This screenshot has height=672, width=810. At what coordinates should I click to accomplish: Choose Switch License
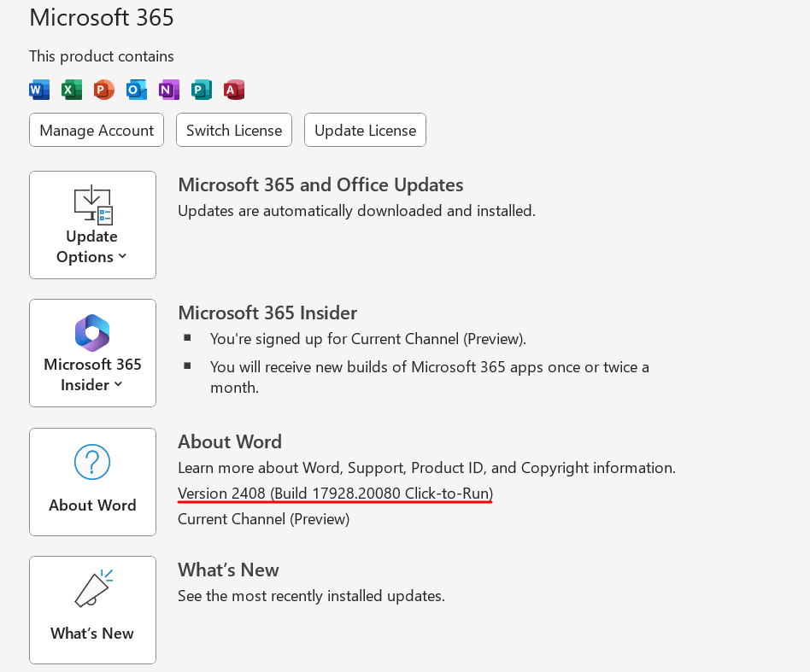[x=234, y=130]
